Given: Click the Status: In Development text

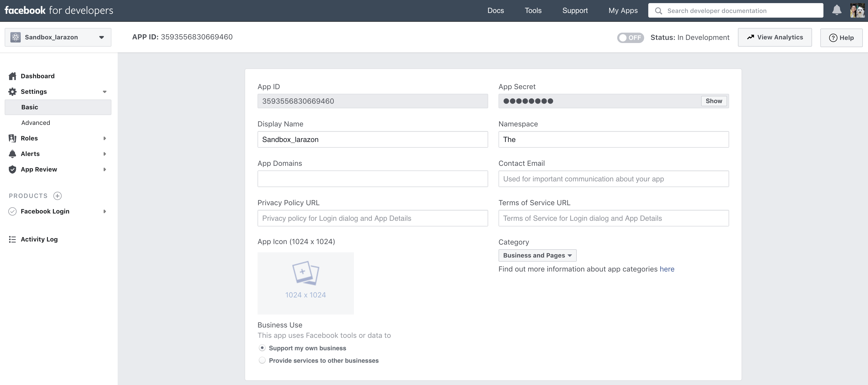Looking at the screenshot, I should click(690, 37).
